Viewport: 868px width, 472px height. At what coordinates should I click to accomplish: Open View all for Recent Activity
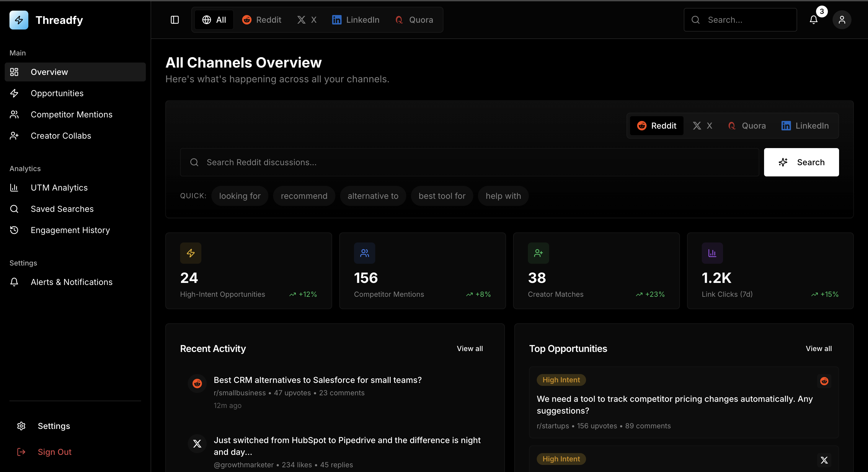pos(470,348)
